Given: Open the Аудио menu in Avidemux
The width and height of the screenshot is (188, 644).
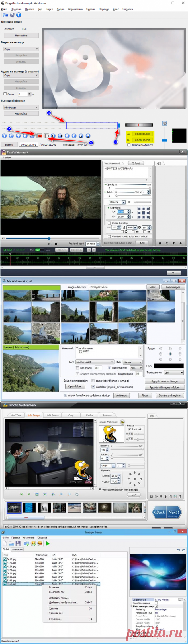Looking at the screenshot, I should [60, 9].
